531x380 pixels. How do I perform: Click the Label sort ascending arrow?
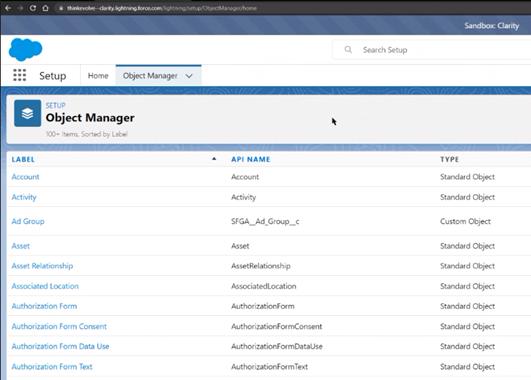point(214,159)
